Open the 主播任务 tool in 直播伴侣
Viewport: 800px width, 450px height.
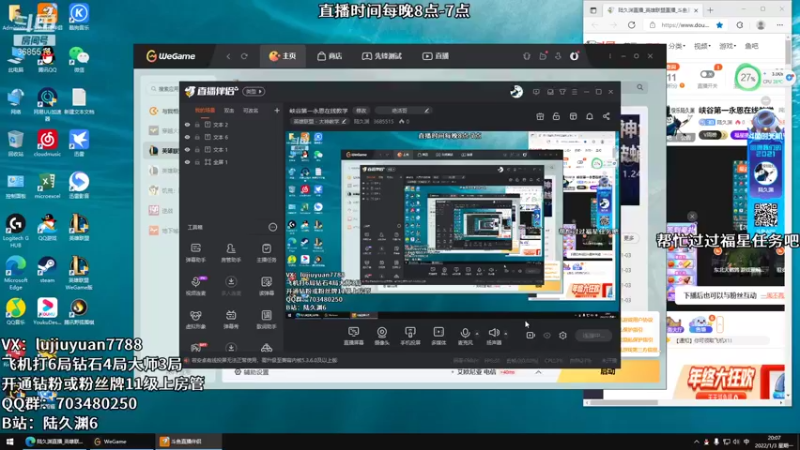(266, 253)
